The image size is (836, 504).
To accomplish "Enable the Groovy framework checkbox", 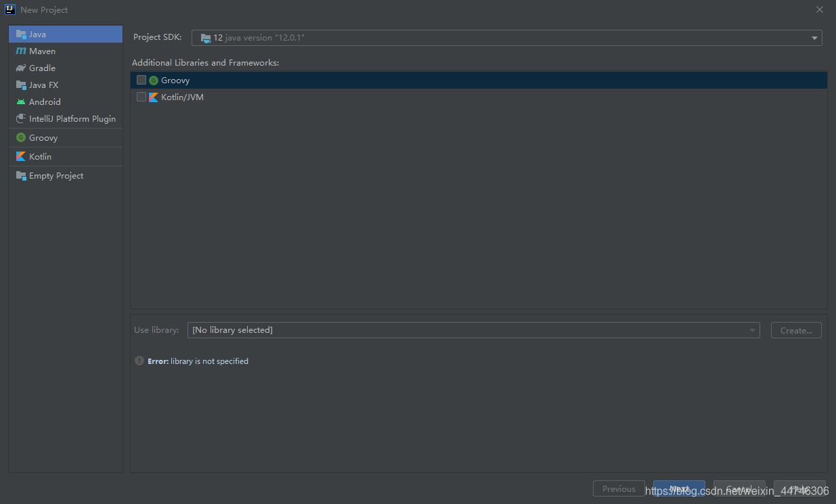I will pyautogui.click(x=141, y=80).
